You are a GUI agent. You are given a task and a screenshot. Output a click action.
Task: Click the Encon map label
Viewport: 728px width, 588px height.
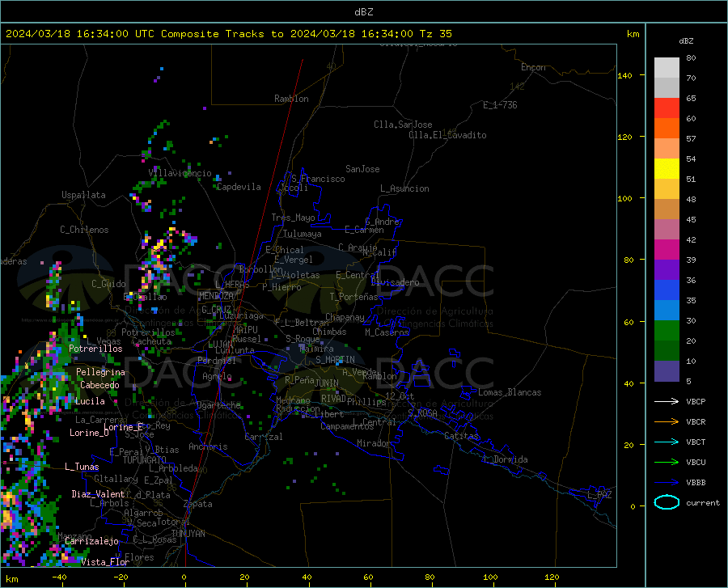click(533, 67)
